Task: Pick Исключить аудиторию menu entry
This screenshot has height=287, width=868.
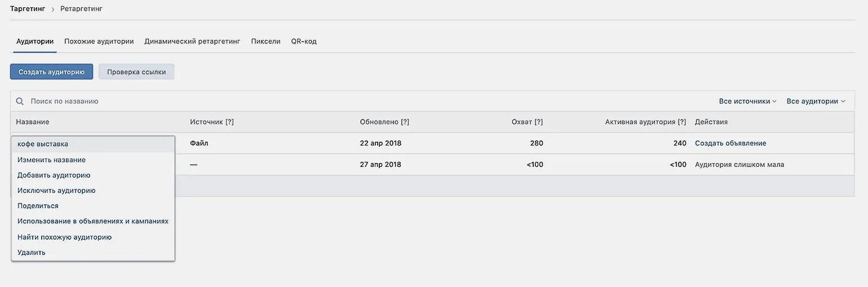Action: pos(56,191)
